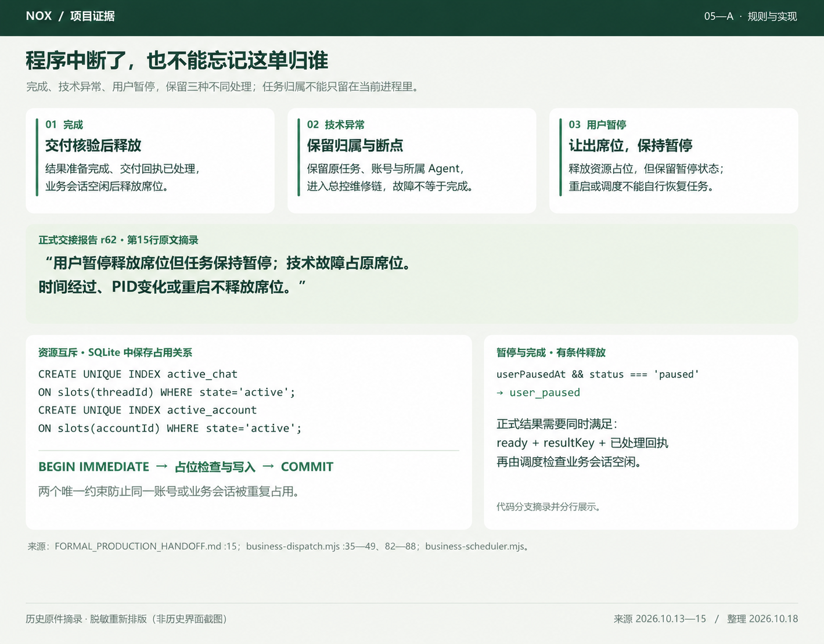Select the code line "CREATE UNIQUE INDEX active_chat"
824x644 pixels.
138,374
